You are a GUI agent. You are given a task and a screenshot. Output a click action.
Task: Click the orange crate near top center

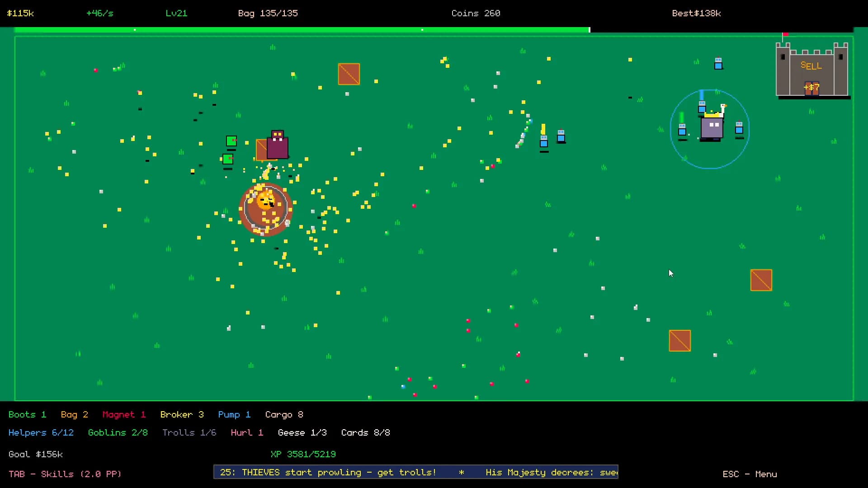[349, 74]
